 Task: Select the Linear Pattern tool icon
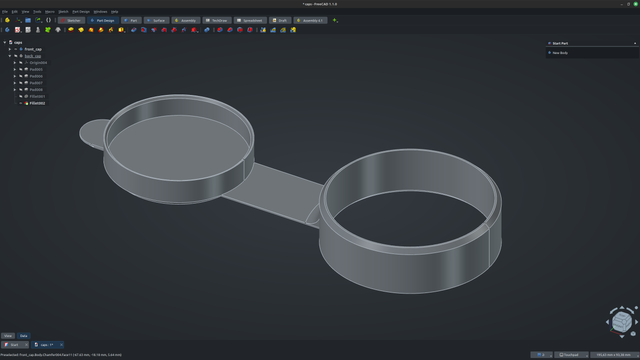tap(273, 30)
